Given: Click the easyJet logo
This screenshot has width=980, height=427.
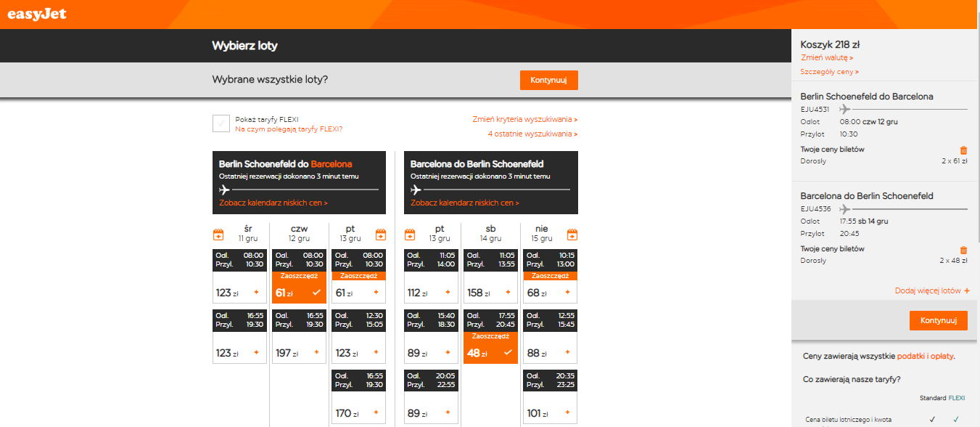Looking at the screenshot, I should coord(37,13).
